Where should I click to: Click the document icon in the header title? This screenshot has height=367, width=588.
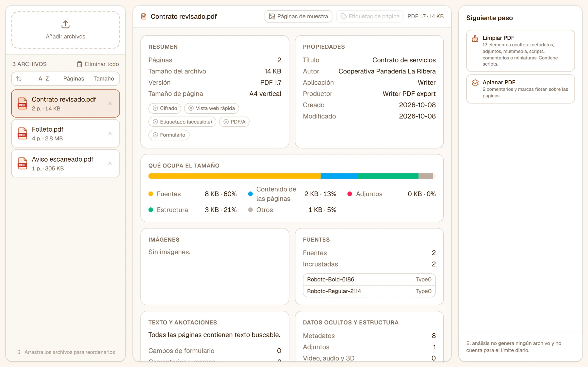144,16
